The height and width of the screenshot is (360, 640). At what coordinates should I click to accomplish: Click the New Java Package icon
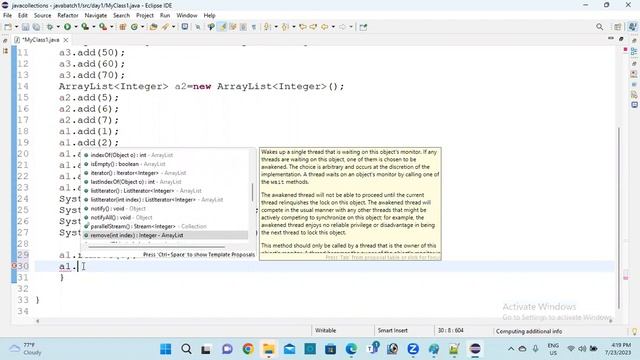click(122, 27)
